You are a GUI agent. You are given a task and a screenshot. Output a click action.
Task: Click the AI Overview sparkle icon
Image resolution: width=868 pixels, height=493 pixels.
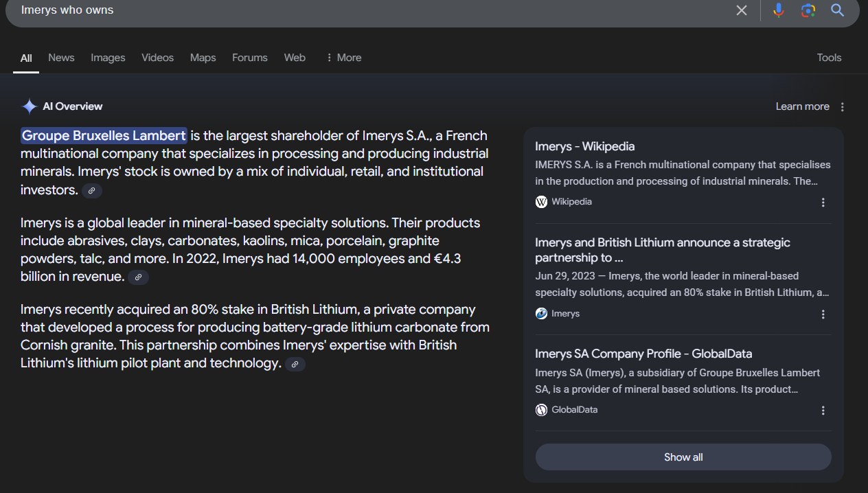point(29,106)
